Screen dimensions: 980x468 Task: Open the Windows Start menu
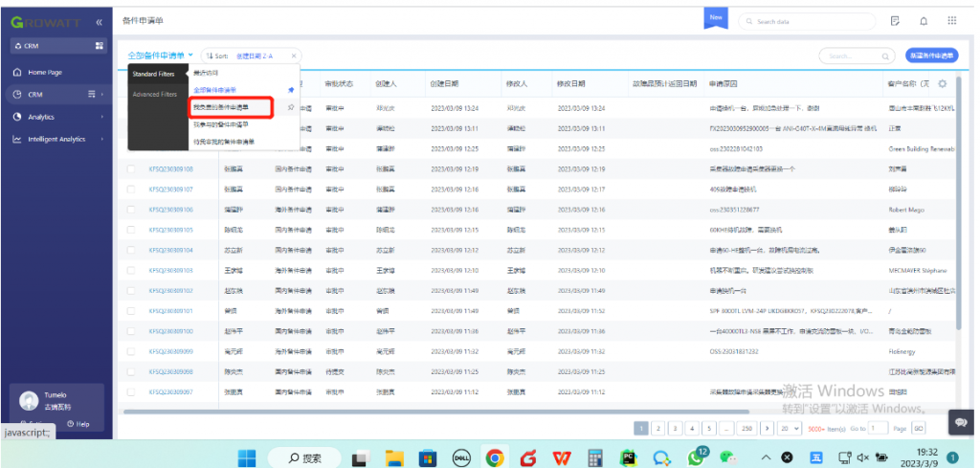[x=247, y=458]
